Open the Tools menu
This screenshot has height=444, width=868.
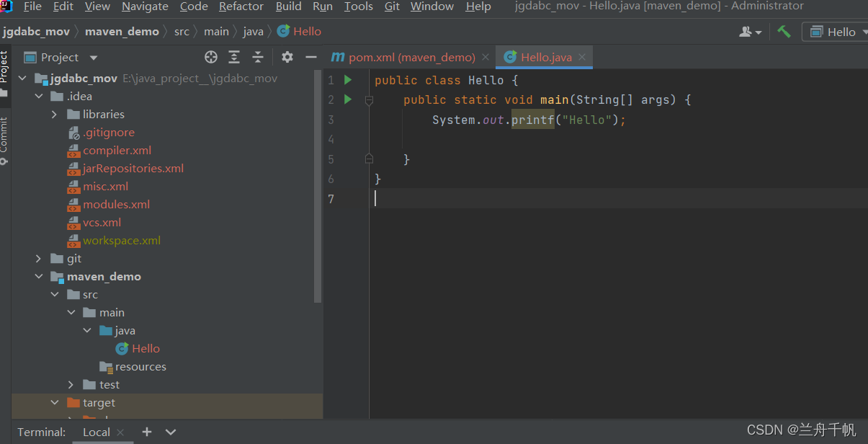pyautogui.click(x=358, y=6)
